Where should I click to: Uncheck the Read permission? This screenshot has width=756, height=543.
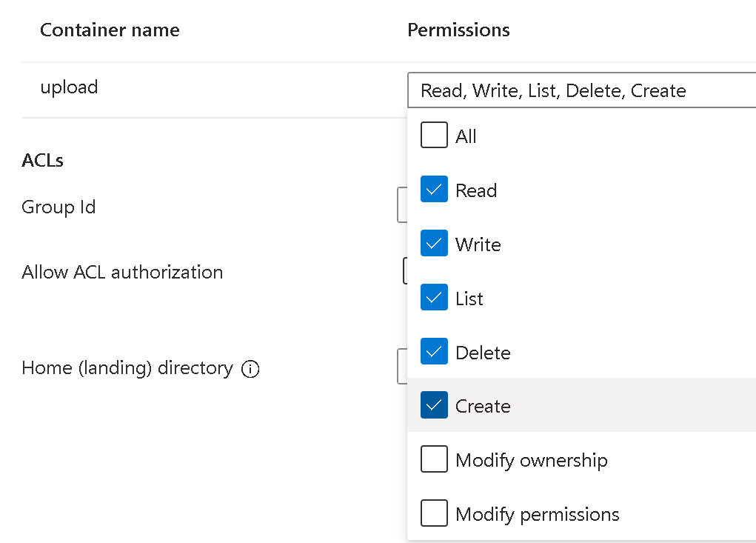(x=434, y=190)
